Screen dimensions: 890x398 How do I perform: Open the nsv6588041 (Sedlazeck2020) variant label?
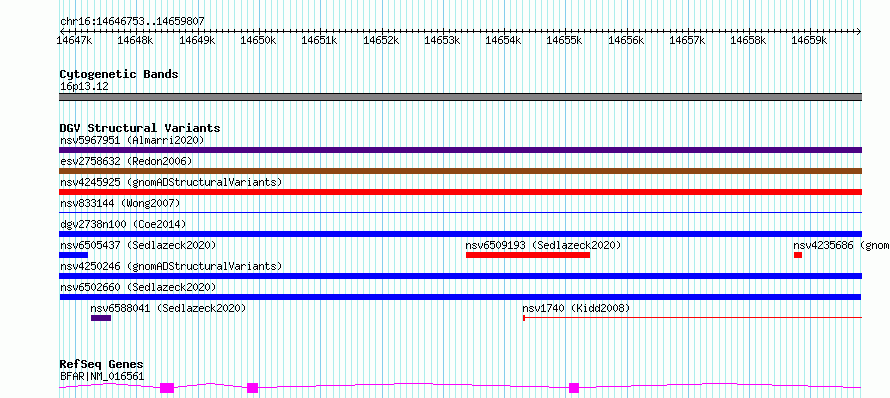click(x=168, y=308)
